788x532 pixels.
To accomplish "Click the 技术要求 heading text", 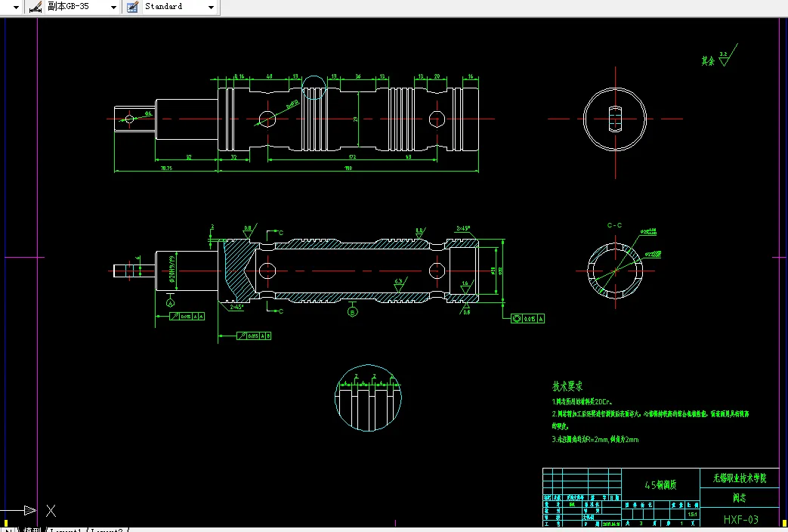I will tap(567, 386).
